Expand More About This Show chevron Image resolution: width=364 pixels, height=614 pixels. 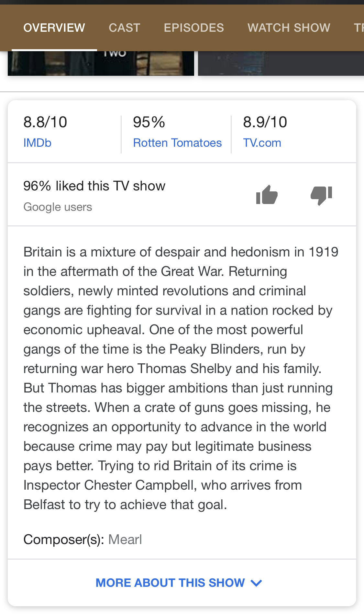tap(256, 583)
